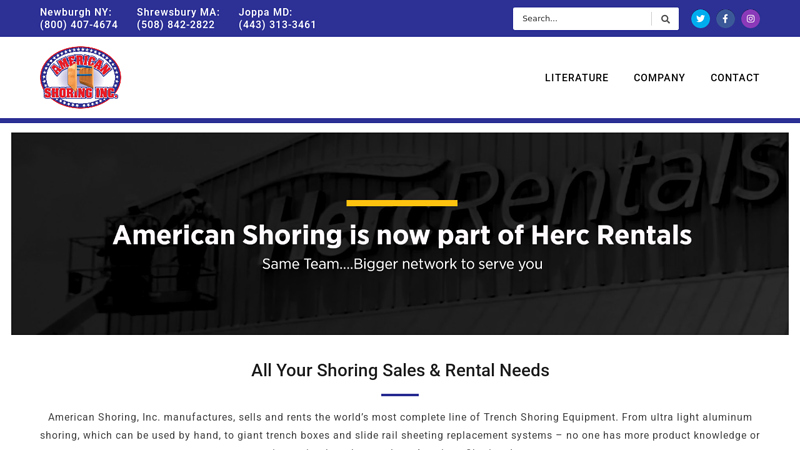Click 'Same Team....Bigger network to serve you' subtitle

pos(402,264)
